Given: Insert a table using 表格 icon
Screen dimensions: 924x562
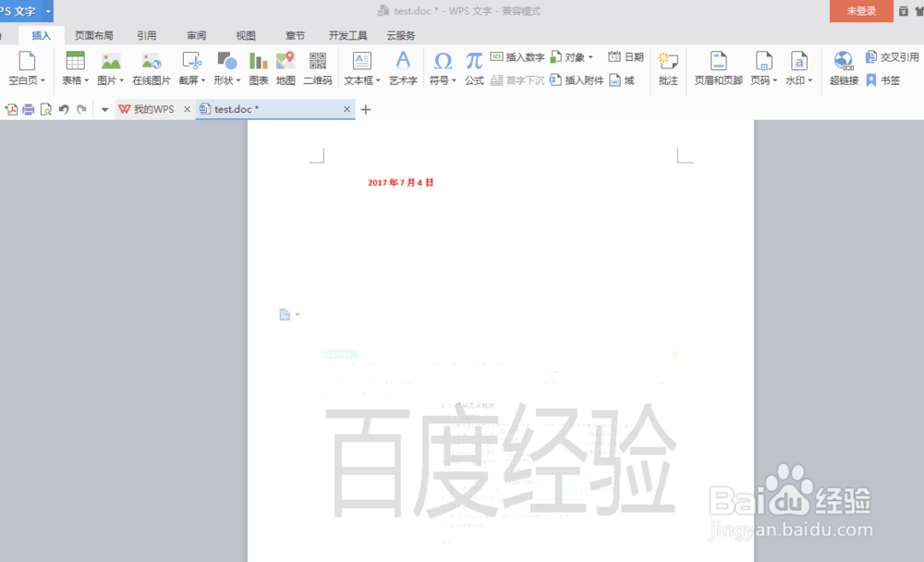Looking at the screenshot, I should click(x=76, y=61).
